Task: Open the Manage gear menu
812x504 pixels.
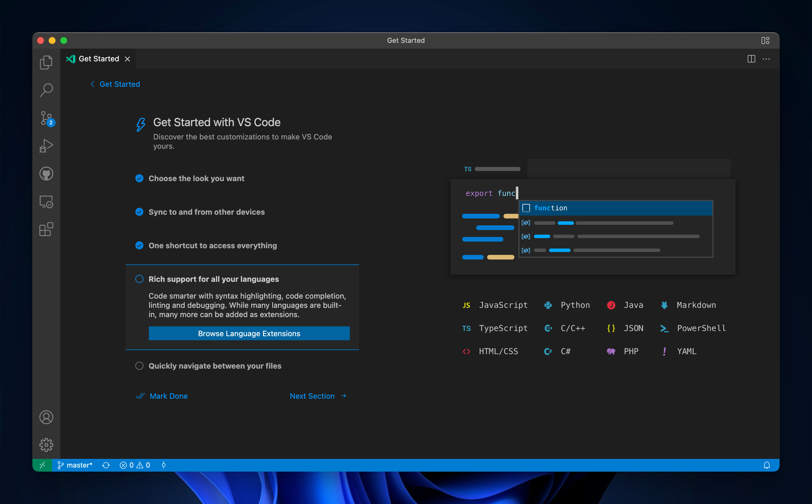Action: (x=46, y=445)
